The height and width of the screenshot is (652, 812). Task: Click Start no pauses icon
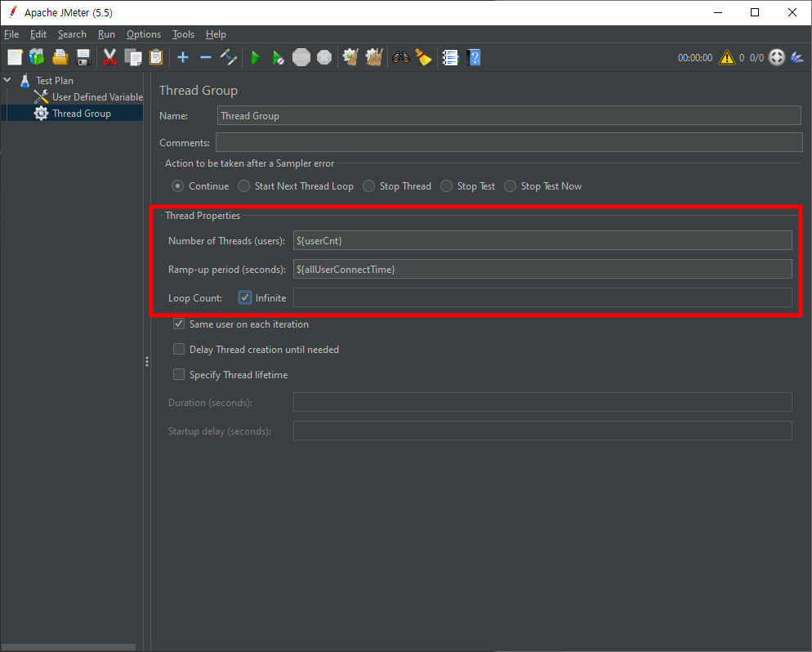click(278, 57)
